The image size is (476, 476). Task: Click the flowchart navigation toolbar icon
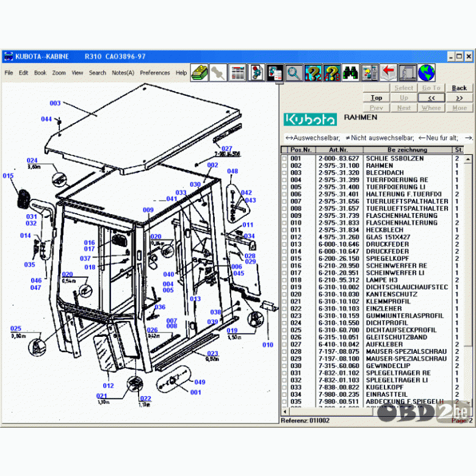pyautogui.click(x=369, y=73)
